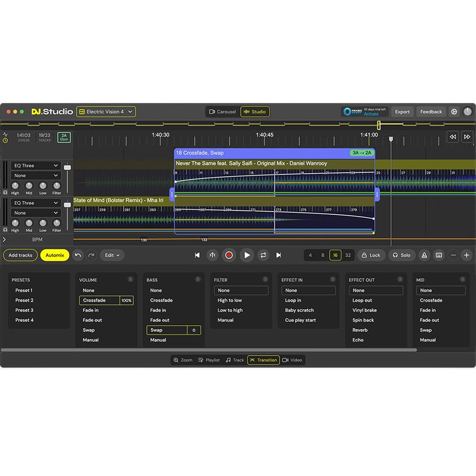Click top track volume fader
The width and height of the screenshot is (476, 476).
[x=68, y=168]
